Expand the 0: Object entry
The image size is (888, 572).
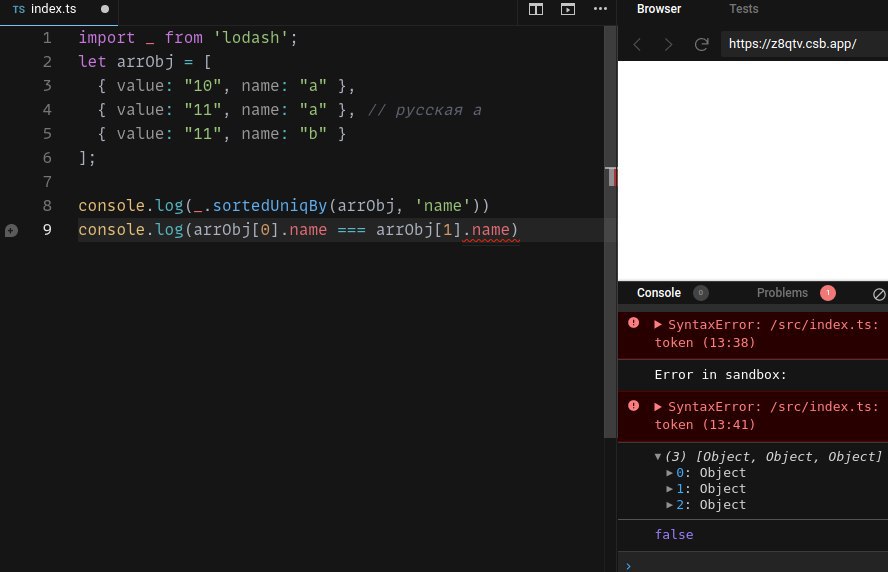pos(669,473)
